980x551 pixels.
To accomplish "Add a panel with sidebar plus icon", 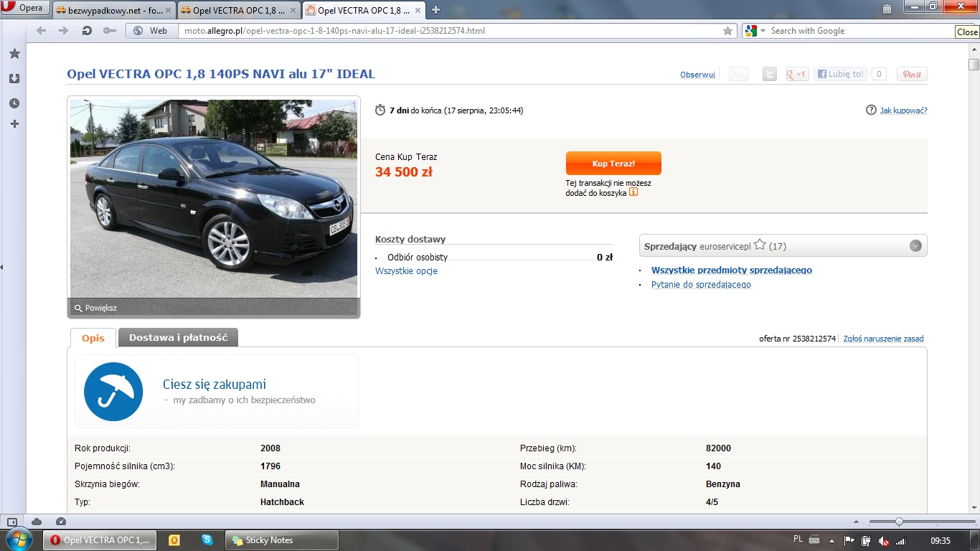I will 14,124.
